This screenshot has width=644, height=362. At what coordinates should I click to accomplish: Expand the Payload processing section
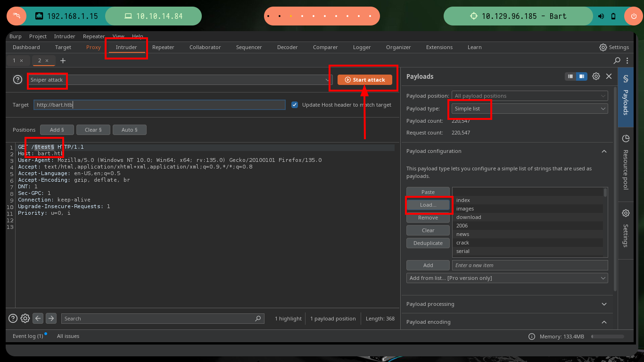click(604, 304)
